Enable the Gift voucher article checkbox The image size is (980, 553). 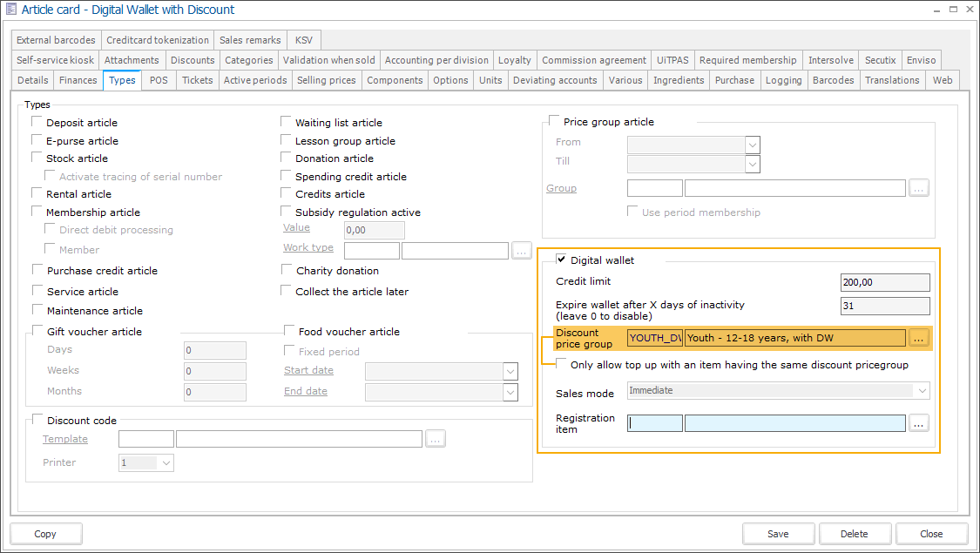pyautogui.click(x=37, y=331)
